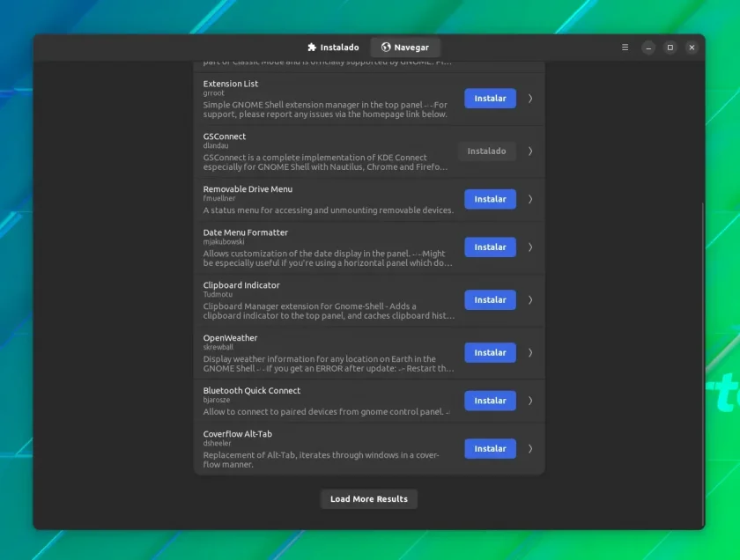
Task: Expand Bluetooth Quick Connect details chevron
Action: 530,401
